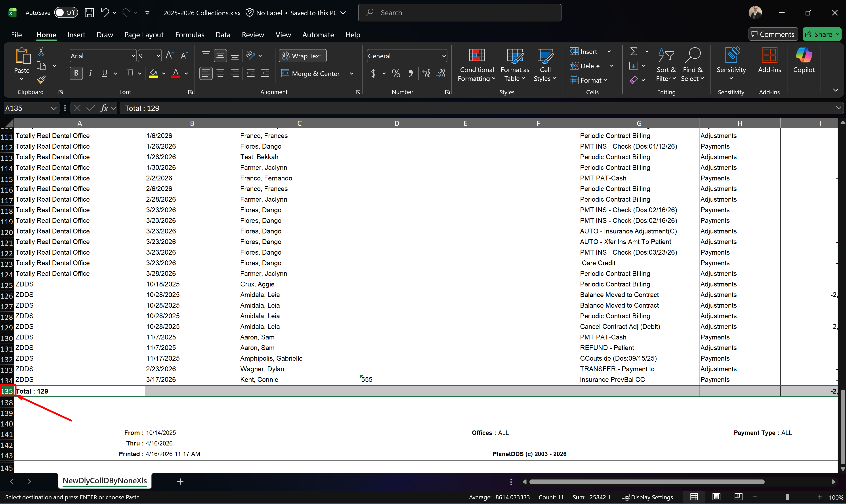Expand the formula bar chevron
846x504 pixels.
point(838,108)
